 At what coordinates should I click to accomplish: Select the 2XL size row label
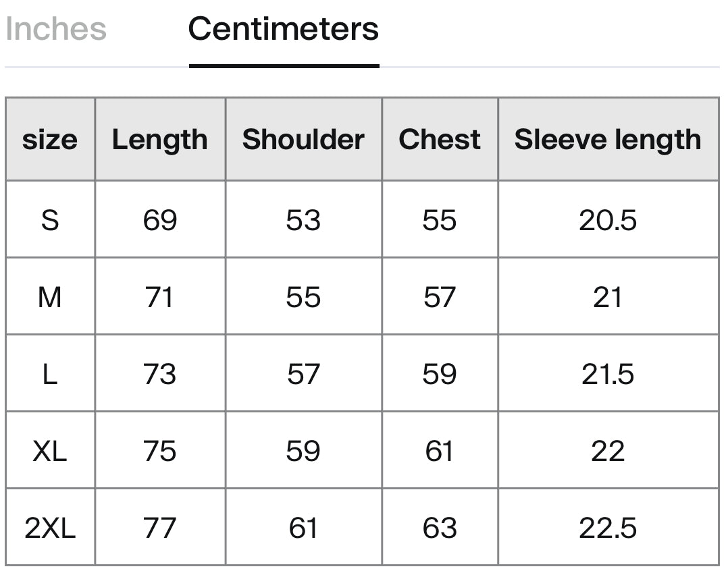click(x=50, y=528)
